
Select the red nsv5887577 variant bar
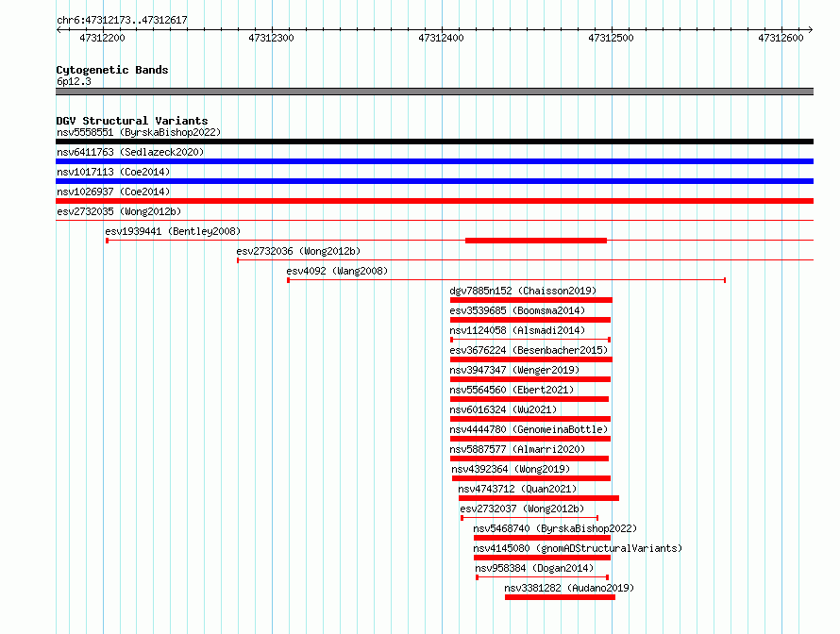click(x=529, y=459)
